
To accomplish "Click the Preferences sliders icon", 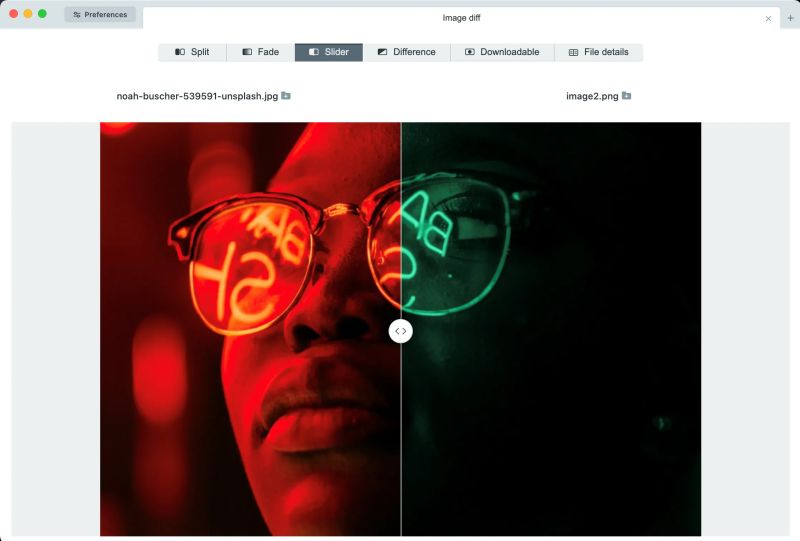I will click(x=77, y=15).
